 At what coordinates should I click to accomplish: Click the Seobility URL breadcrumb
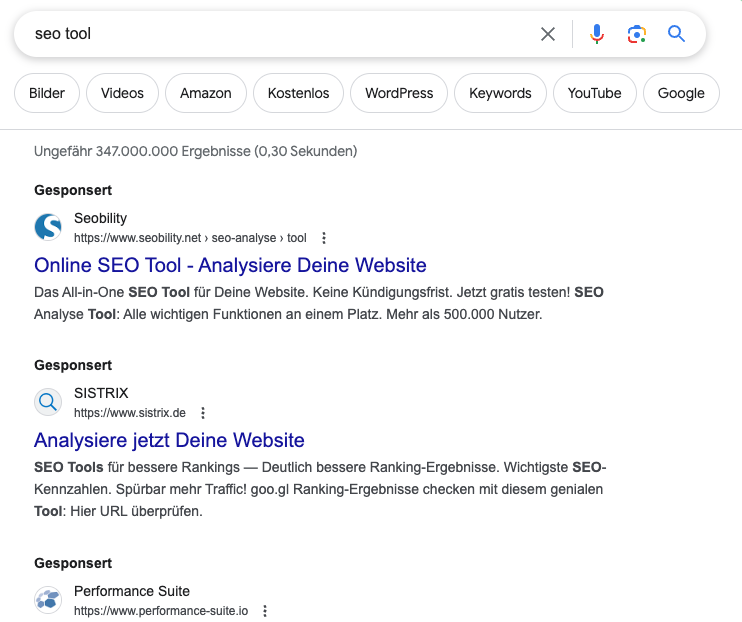click(x=190, y=238)
